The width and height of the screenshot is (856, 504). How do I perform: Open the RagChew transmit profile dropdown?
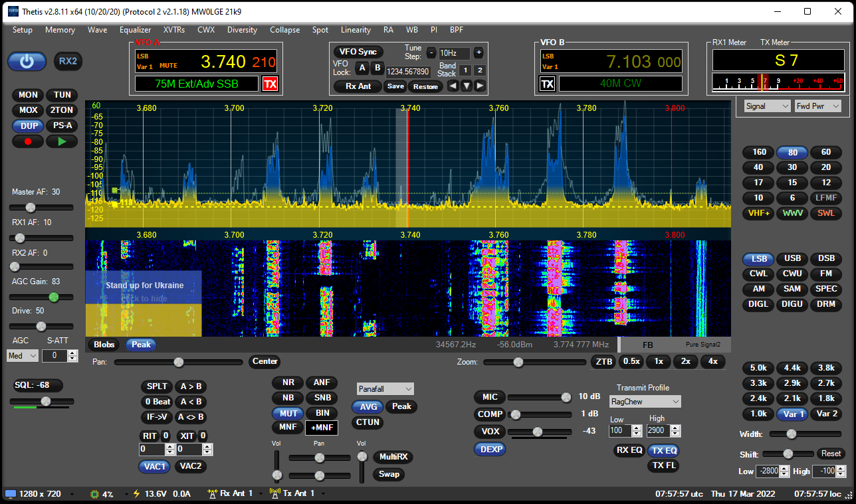645,402
